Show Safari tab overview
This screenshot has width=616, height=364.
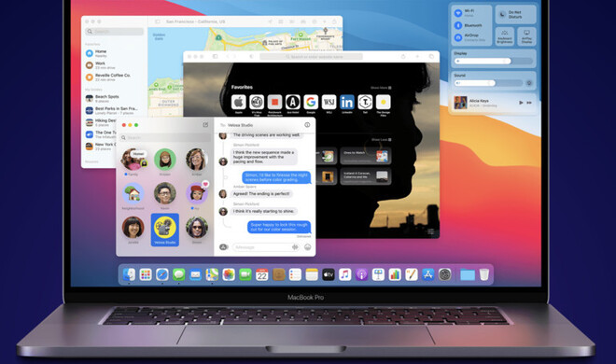431,57
